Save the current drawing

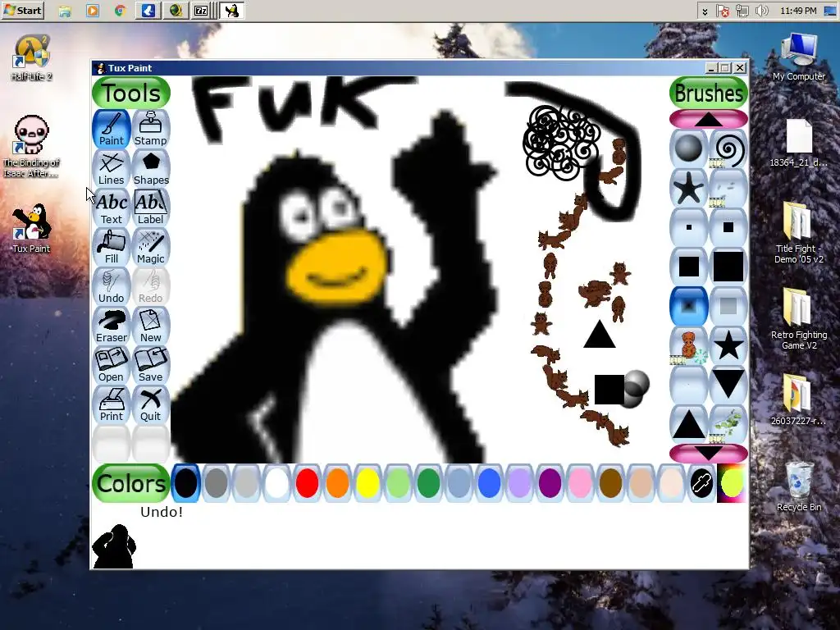point(151,365)
